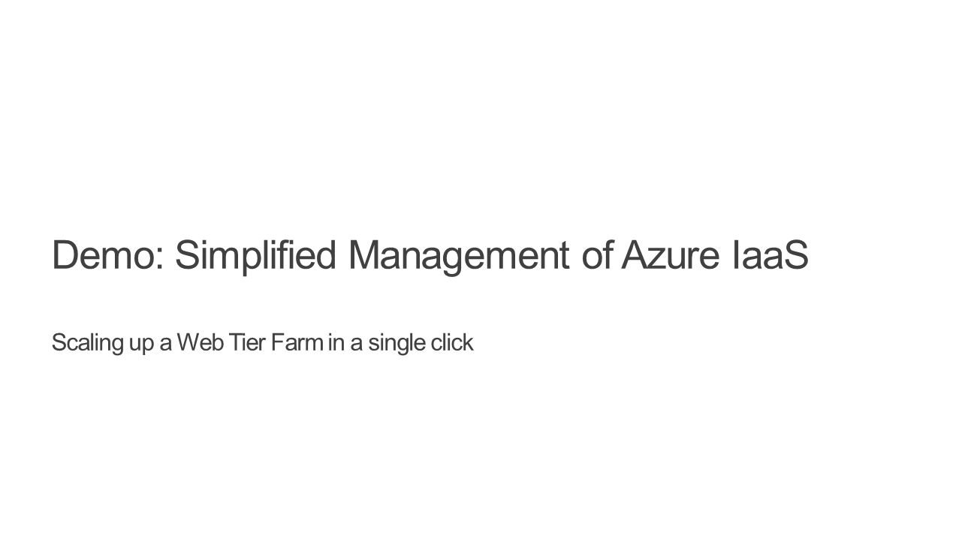Select the word "single" in the subtitle

click(x=396, y=344)
